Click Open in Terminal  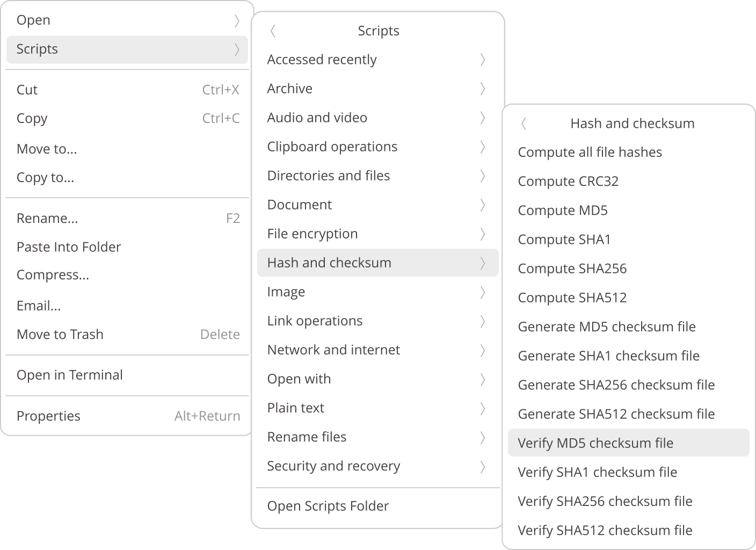[x=70, y=375]
